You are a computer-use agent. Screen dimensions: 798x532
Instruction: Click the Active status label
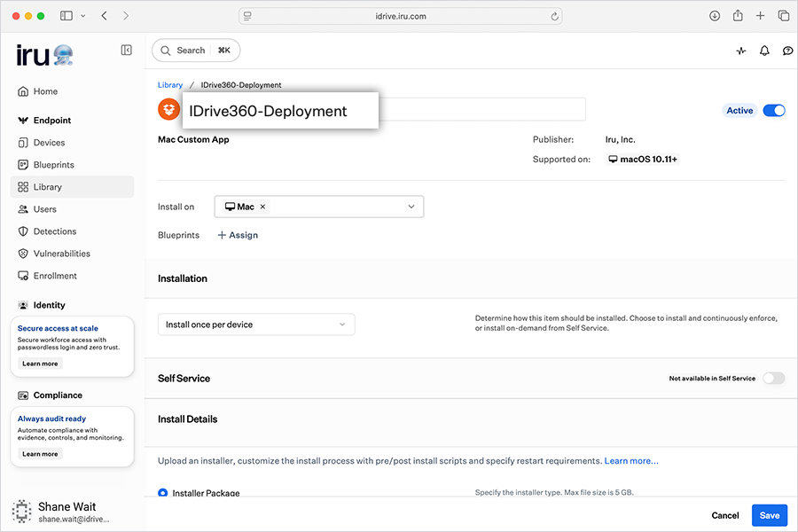tap(739, 111)
